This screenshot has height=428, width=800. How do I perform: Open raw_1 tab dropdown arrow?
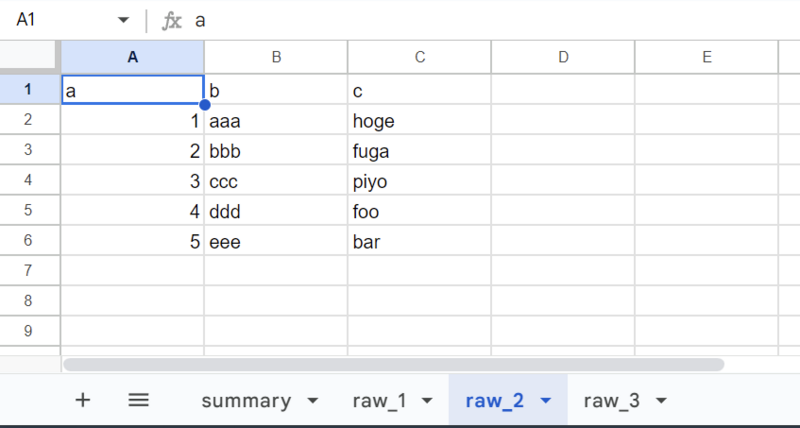[x=427, y=401]
